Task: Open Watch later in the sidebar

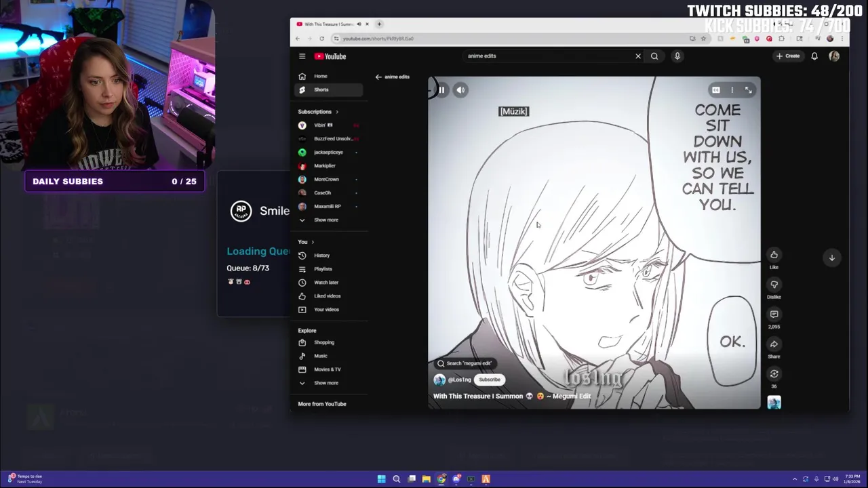Action: (330, 283)
